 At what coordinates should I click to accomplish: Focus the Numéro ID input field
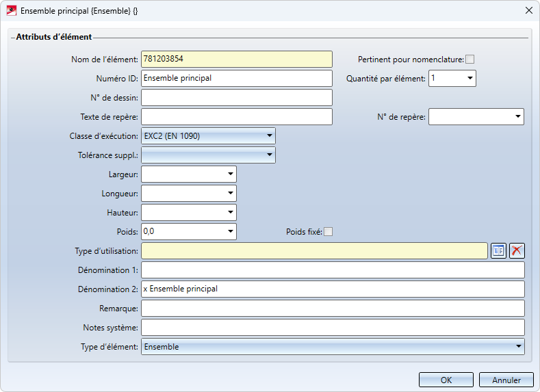237,78
